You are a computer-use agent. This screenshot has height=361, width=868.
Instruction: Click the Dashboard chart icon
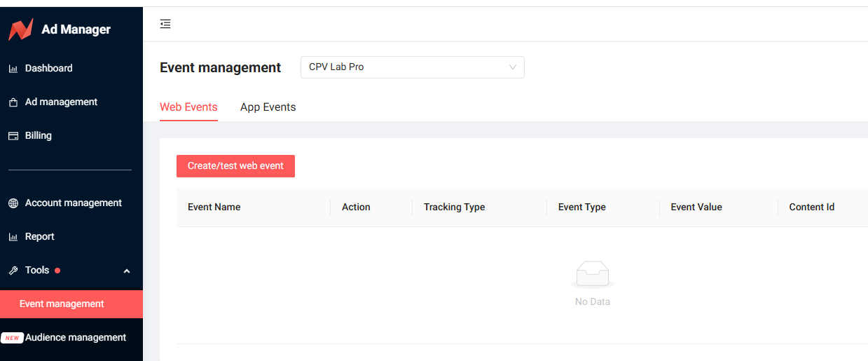13,69
